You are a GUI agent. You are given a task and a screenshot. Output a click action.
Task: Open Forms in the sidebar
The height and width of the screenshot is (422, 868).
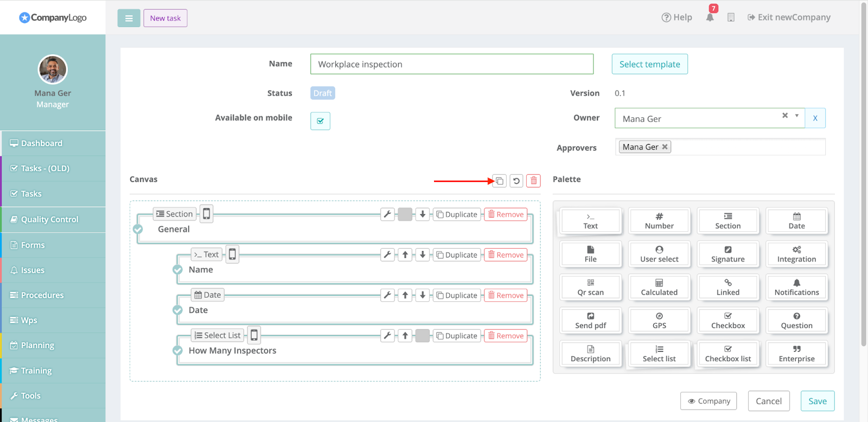tap(53, 245)
